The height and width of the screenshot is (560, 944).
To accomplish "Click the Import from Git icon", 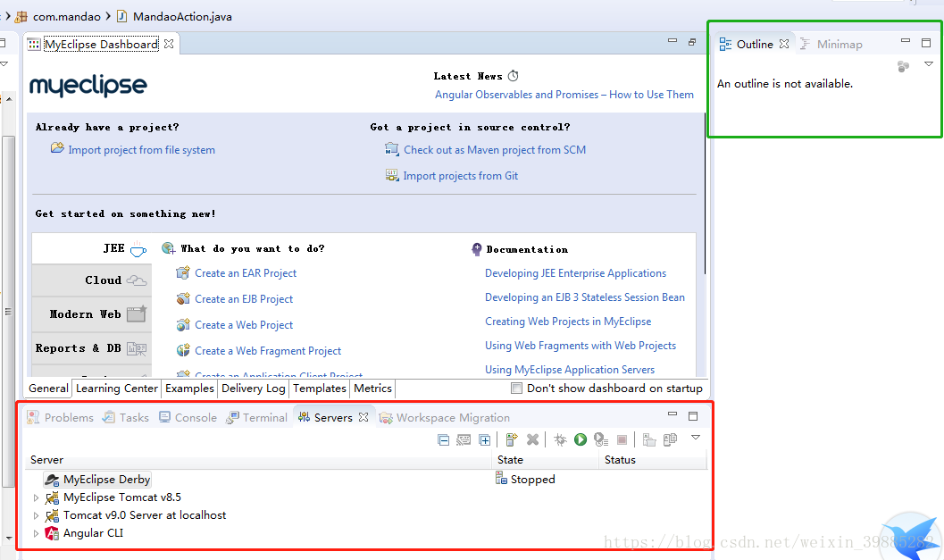I will [392, 175].
